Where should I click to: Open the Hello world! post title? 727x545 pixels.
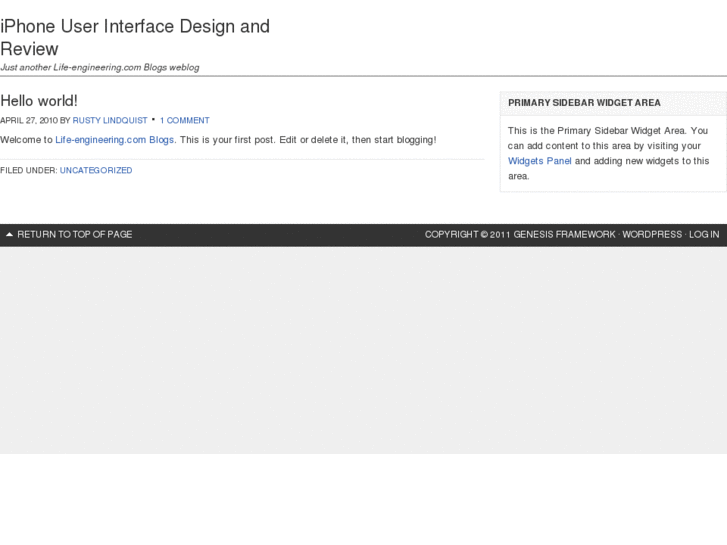39,101
